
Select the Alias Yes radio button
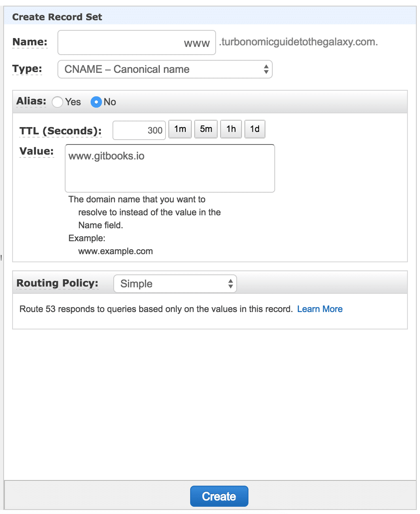pos(57,102)
